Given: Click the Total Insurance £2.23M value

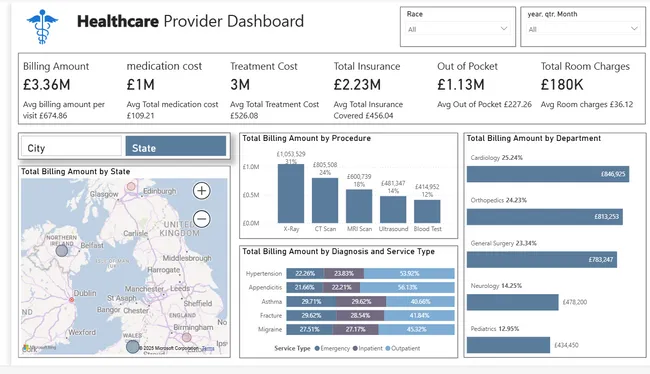Looking at the screenshot, I should pyautogui.click(x=357, y=85).
